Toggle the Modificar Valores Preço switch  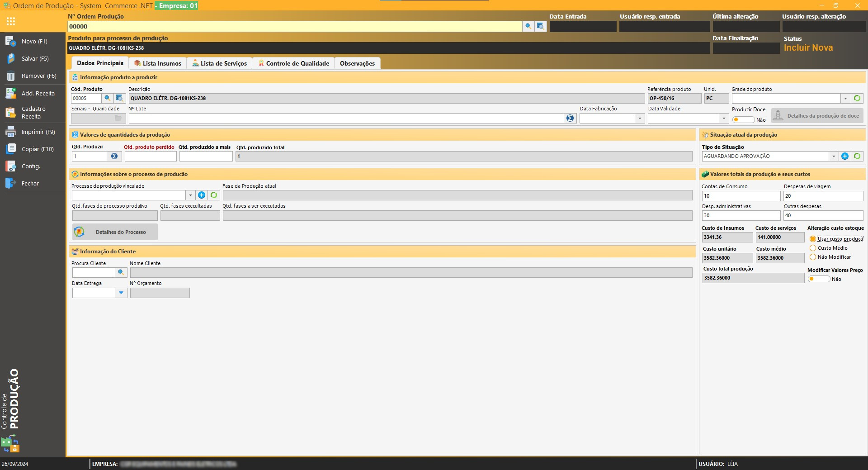(x=819, y=279)
